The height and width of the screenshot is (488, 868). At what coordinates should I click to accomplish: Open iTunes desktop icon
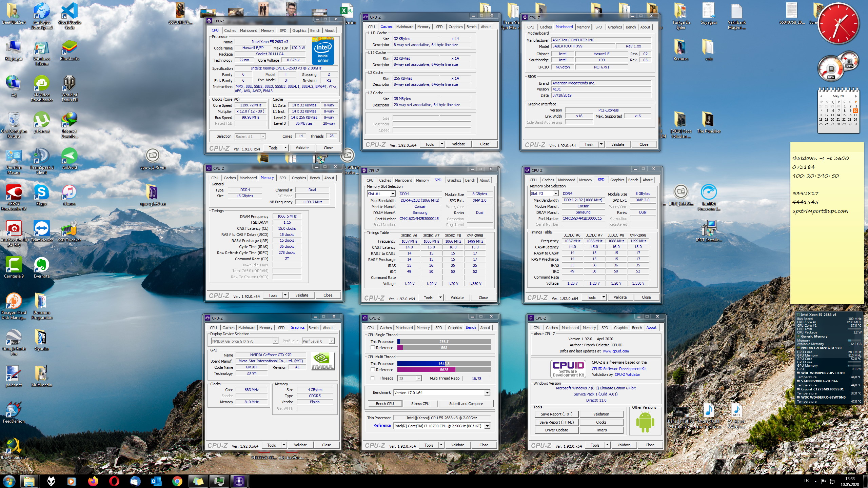coord(69,195)
